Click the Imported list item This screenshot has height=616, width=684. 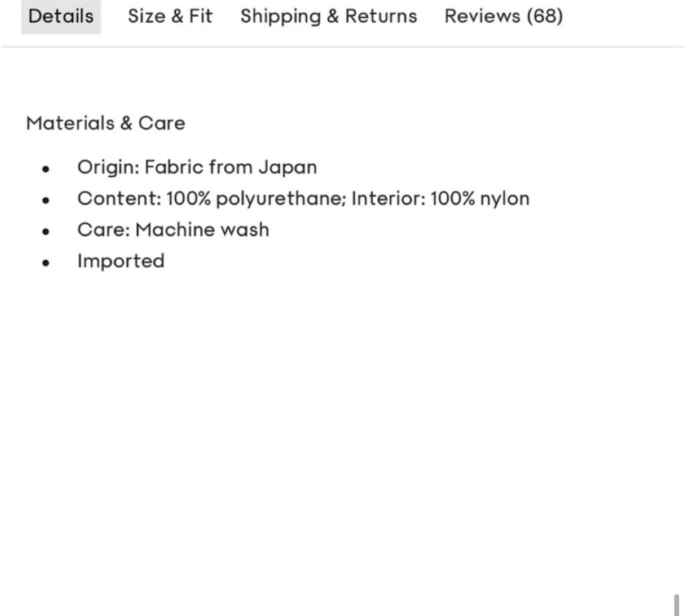[x=121, y=261]
